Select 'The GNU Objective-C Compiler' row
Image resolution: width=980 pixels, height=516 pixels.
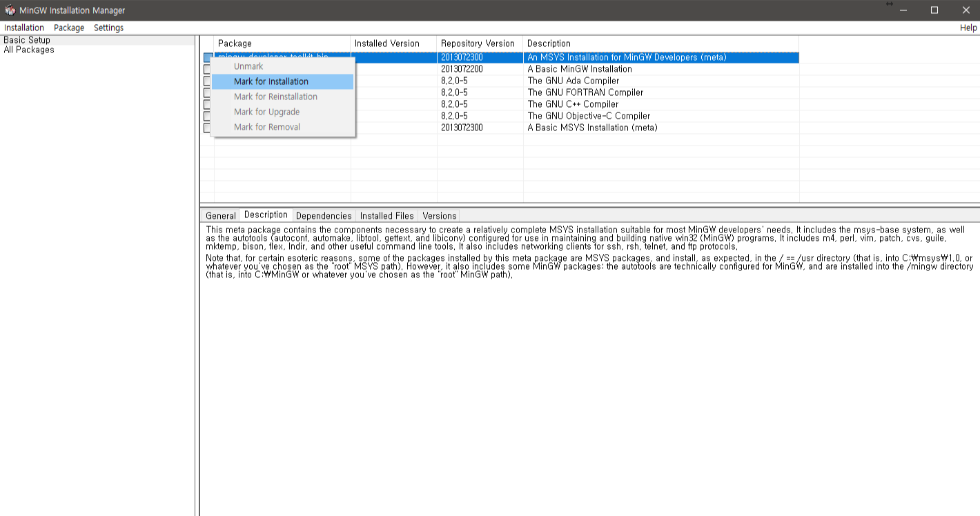(589, 116)
